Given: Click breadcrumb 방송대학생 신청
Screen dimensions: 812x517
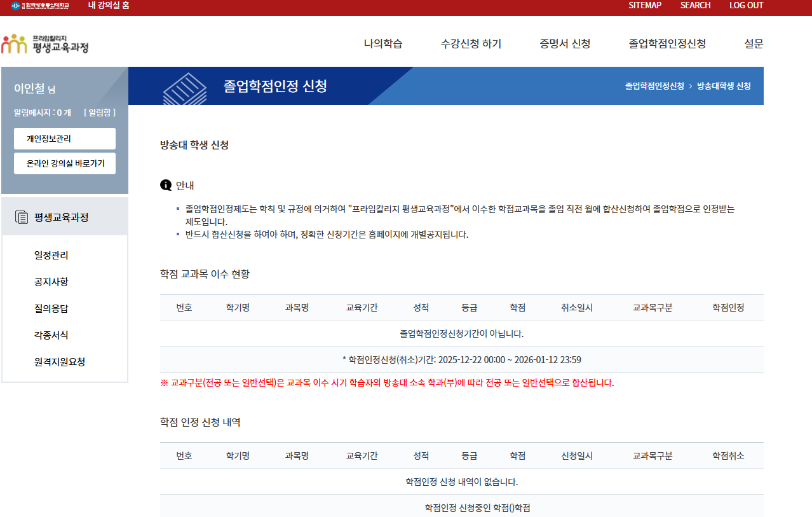Looking at the screenshot, I should tap(724, 86).
